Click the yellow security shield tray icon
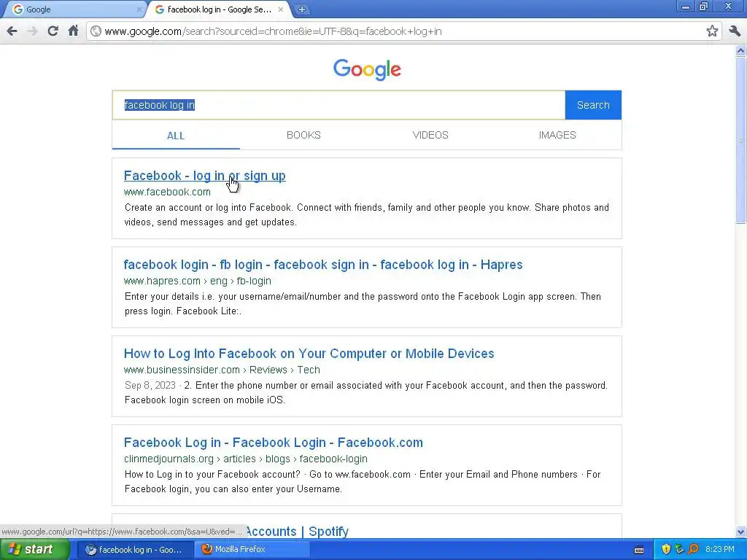Screen dimensions: 747x560 tap(666, 549)
